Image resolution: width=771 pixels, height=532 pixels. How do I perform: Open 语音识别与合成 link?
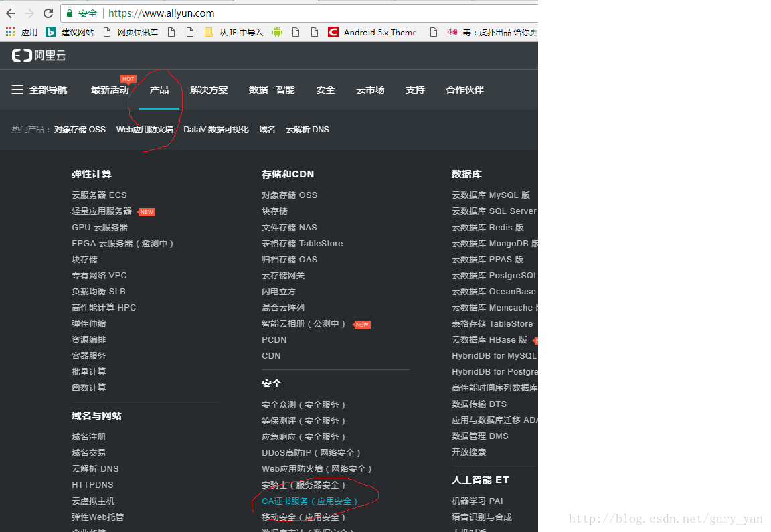[x=482, y=517]
